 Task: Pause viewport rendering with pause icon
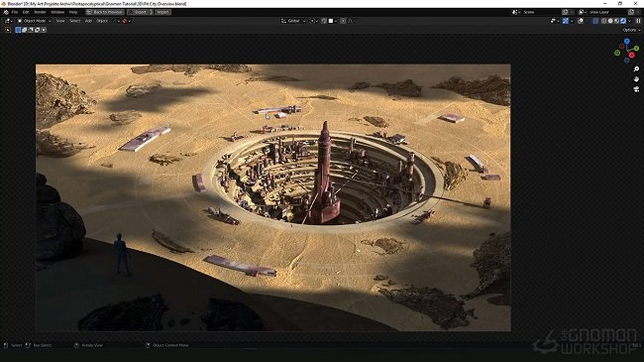click(x=638, y=21)
